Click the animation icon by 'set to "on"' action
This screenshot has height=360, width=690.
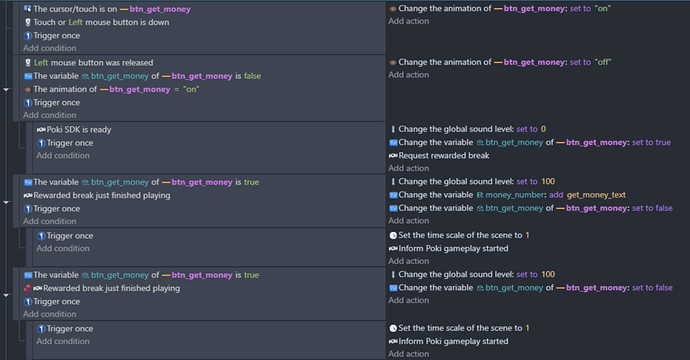pyautogui.click(x=393, y=9)
